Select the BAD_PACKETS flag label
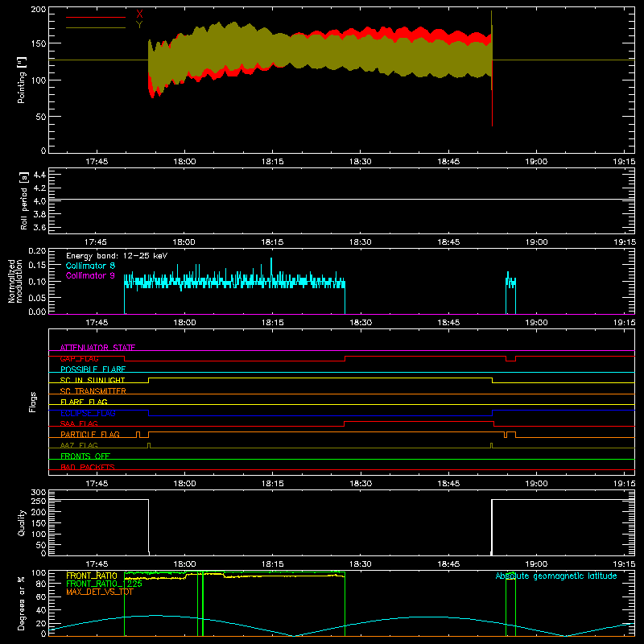Viewport: 644px width, 644px height. pos(88,467)
